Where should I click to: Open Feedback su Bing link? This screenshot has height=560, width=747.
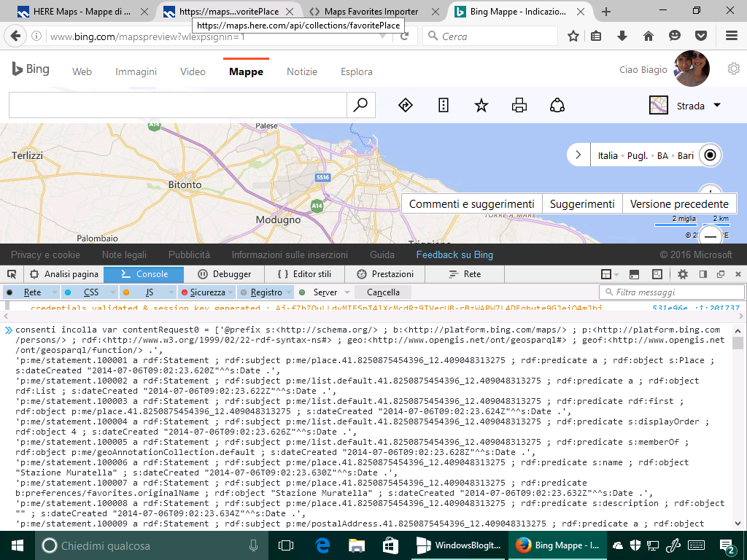click(x=454, y=254)
